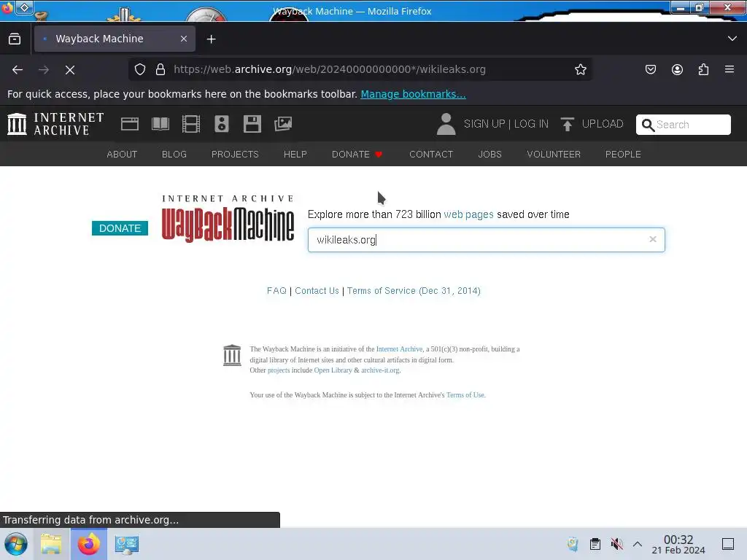The image size is (747, 560).
Task: Open tracking protection shield icon
Action: coord(140,69)
